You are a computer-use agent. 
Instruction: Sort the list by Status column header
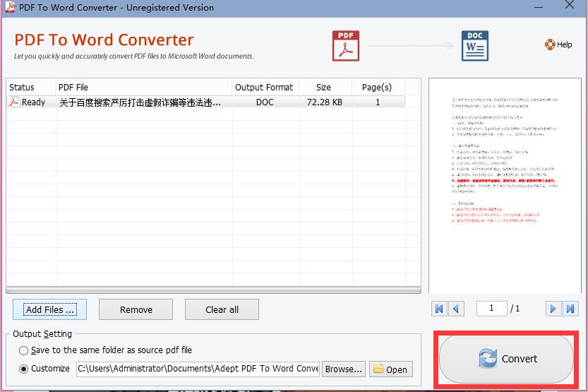tap(22, 88)
